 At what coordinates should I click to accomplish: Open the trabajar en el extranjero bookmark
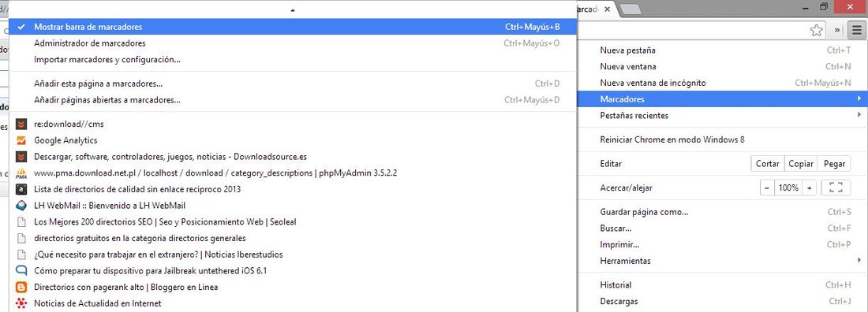click(x=292, y=254)
